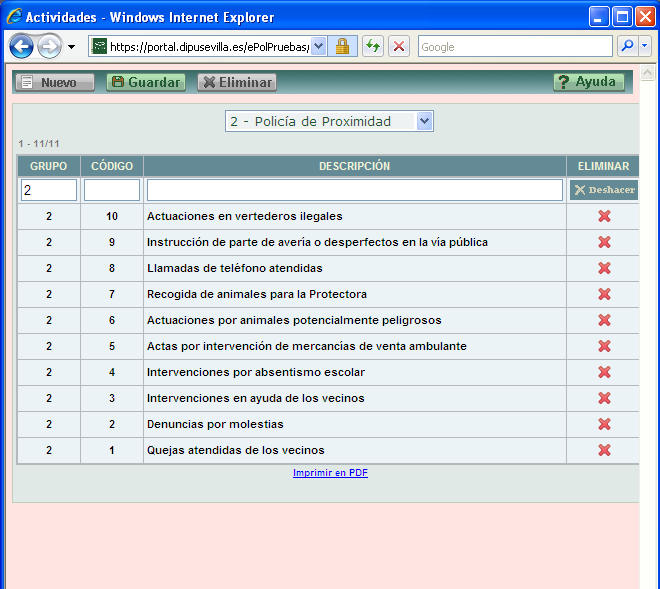Open the Policía de Proximidad group dropdown
The image size is (660, 589).
pyautogui.click(x=329, y=121)
